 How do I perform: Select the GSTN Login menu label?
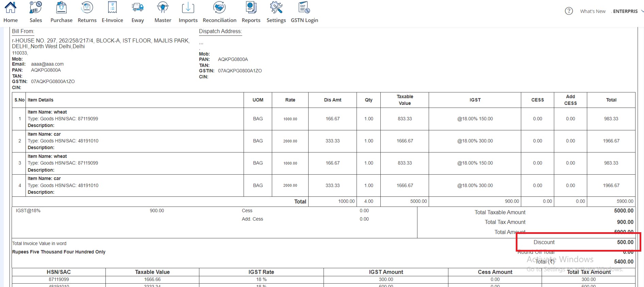click(x=304, y=20)
